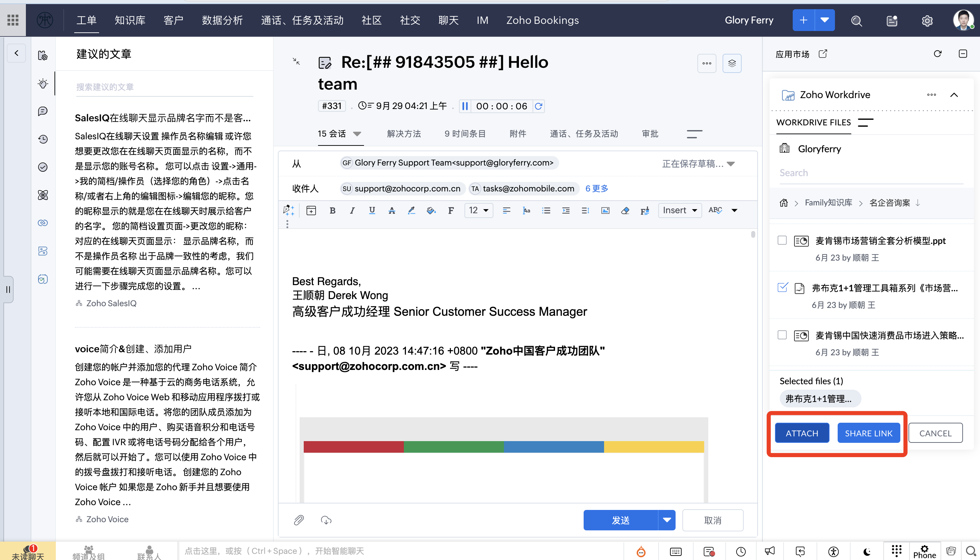Open the conversation bubble sidebar icon

click(43, 111)
